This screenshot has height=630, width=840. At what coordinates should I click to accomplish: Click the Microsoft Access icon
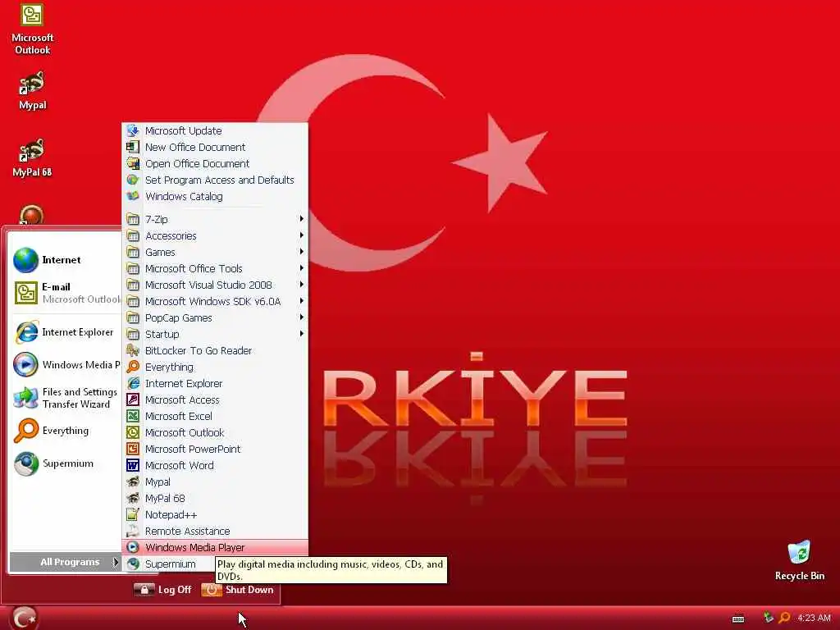[133, 399]
